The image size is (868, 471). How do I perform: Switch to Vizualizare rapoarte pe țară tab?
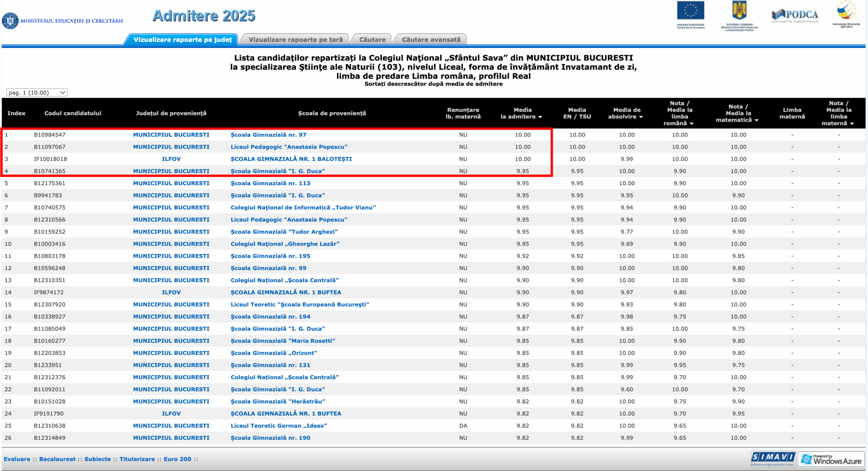(x=295, y=40)
